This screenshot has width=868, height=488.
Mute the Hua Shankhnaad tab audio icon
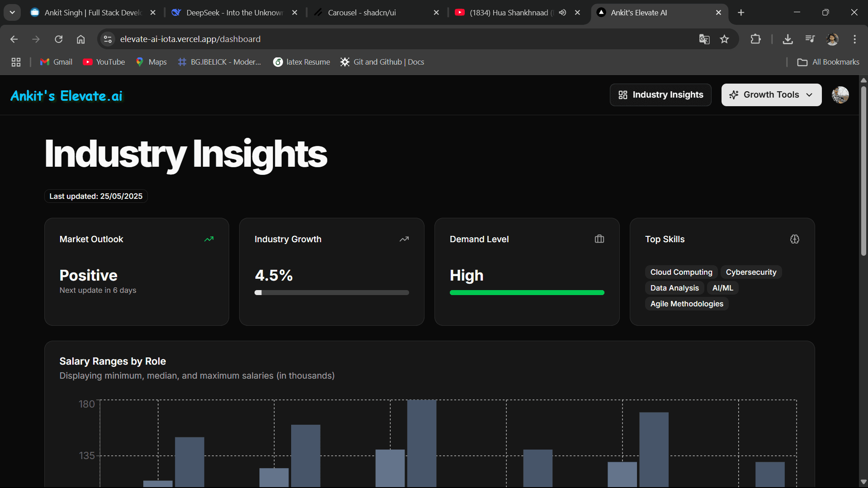[x=562, y=13]
